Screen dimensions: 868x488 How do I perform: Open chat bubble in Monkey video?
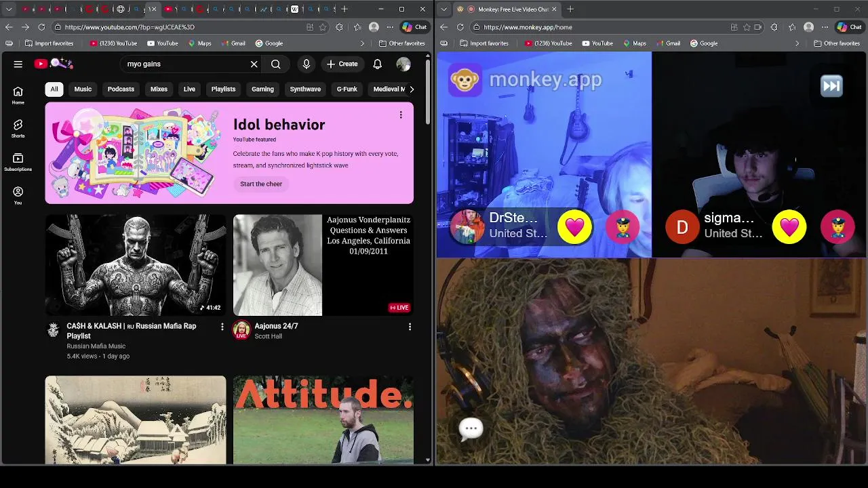[x=471, y=428]
